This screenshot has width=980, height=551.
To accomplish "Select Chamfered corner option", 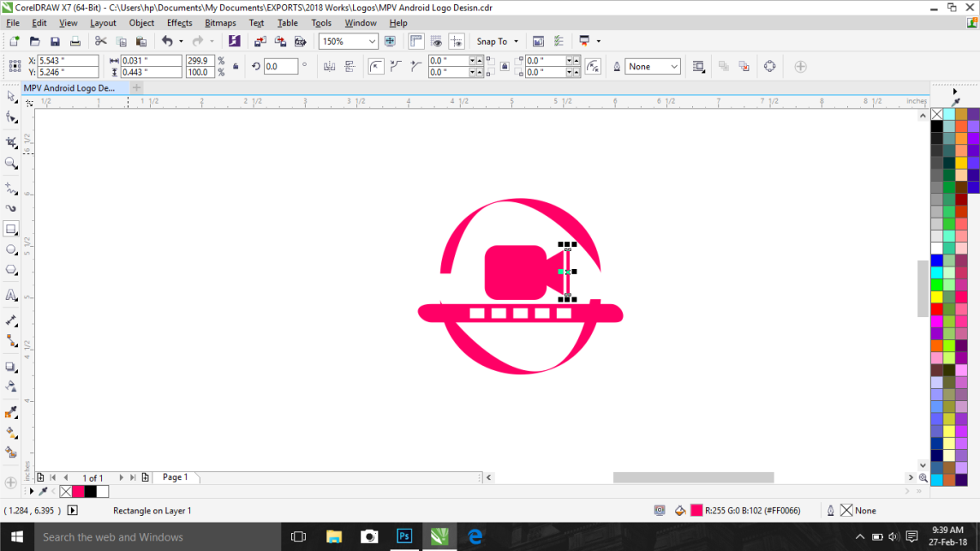I will pos(415,66).
